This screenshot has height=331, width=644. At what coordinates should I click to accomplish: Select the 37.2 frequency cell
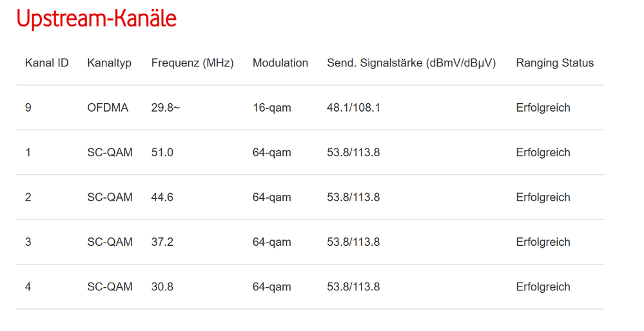click(x=162, y=243)
